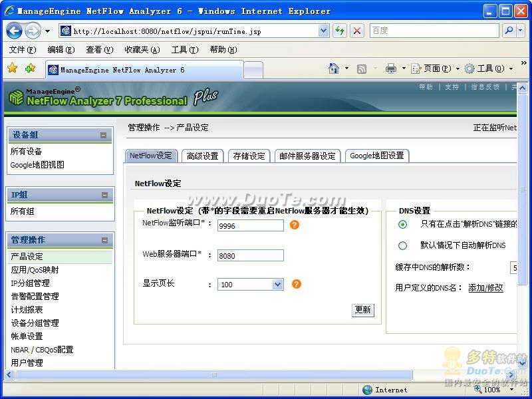Screen dimensions: 532x399
Task: Select the ManageEngine NetFlow Analyzer 6 browser tab
Action: [x=144, y=70]
